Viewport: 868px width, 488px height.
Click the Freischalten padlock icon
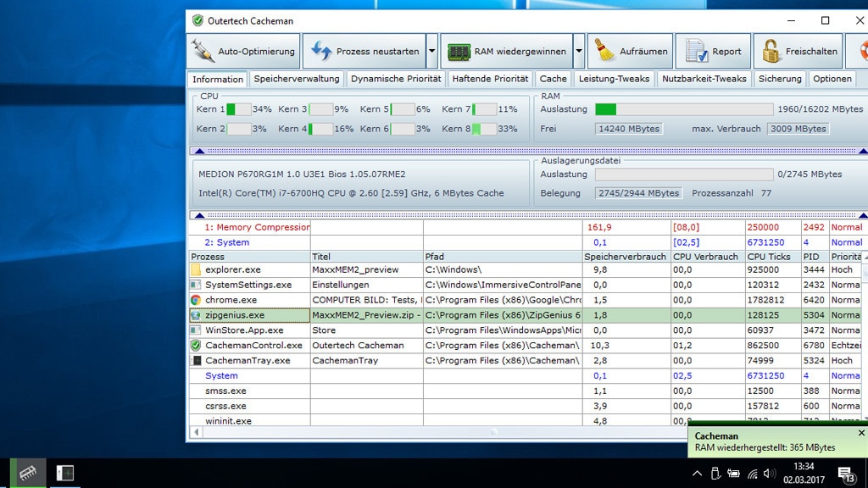coord(771,51)
